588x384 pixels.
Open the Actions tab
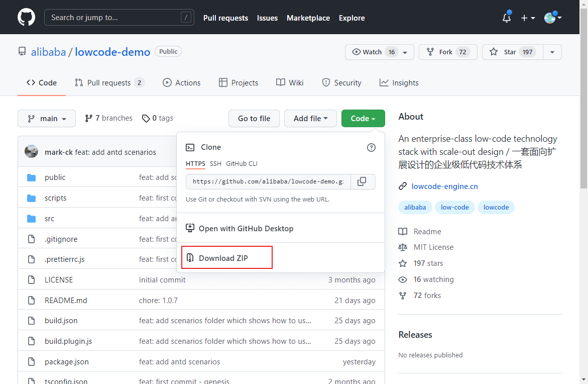pyautogui.click(x=182, y=82)
